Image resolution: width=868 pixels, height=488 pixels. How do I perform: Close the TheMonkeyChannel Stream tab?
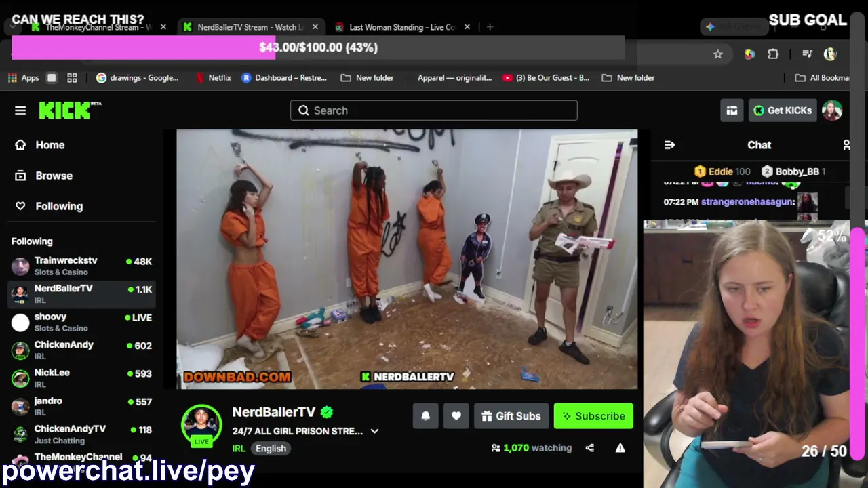pyautogui.click(x=163, y=27)
